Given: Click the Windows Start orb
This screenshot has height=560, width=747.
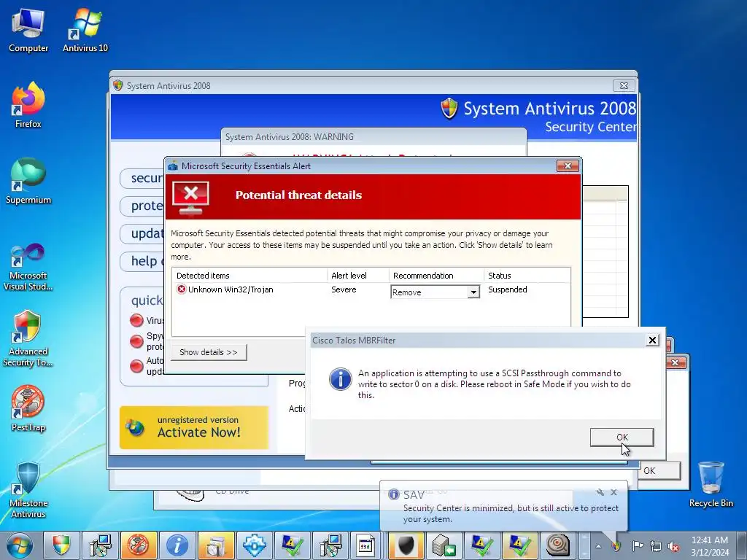Looking at the screenshot, I should 20,545.
